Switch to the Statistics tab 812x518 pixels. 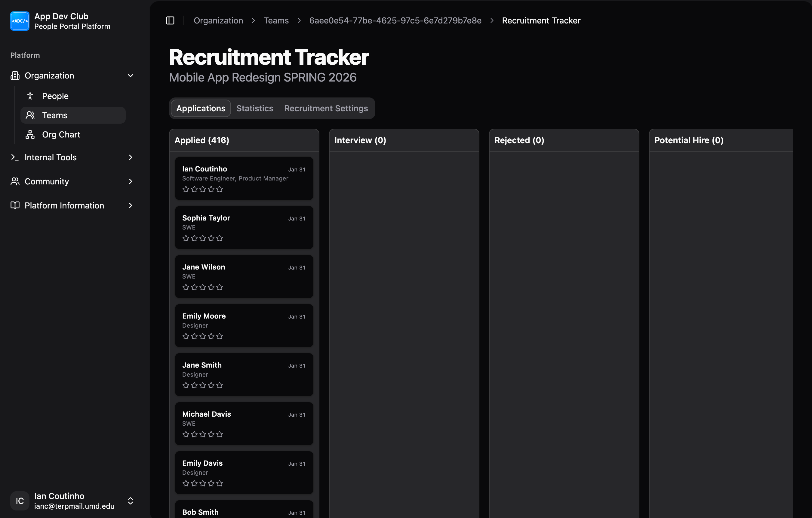[x=255, y=108]
